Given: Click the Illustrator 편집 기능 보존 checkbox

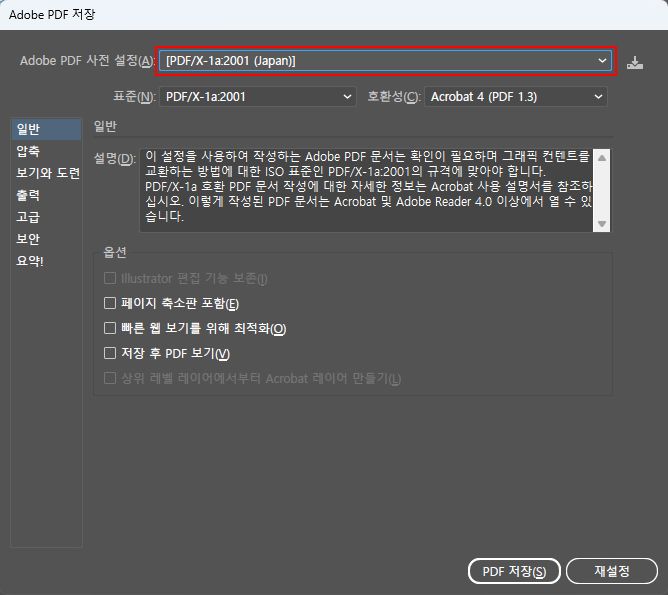Looking at the screenshot, I should point(111,279).
